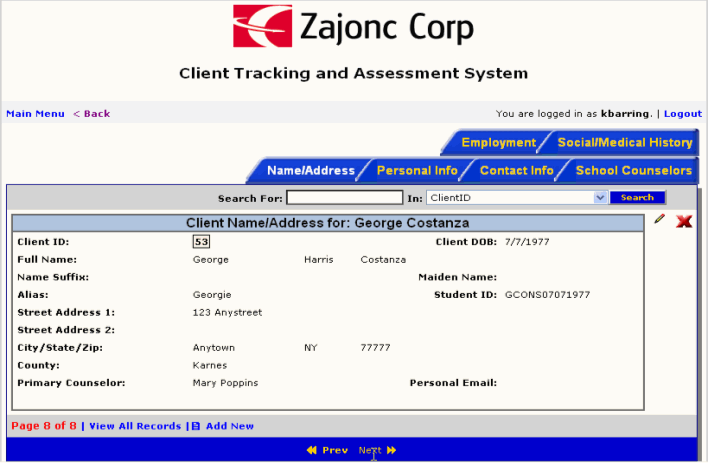Go to the School Counselors tab
This screenshot has height=463, width=708.
point(633,171)
